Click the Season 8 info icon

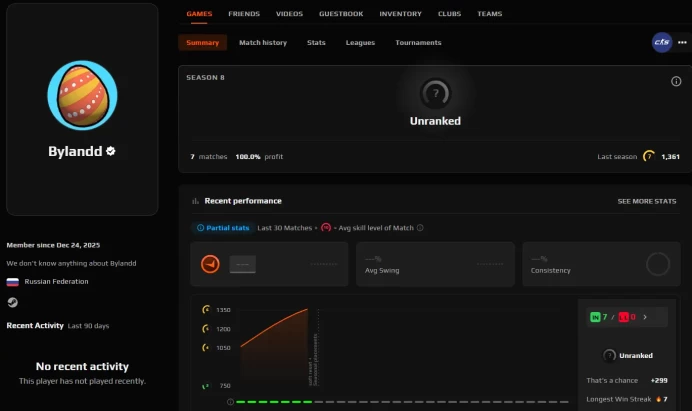(676, 81)
